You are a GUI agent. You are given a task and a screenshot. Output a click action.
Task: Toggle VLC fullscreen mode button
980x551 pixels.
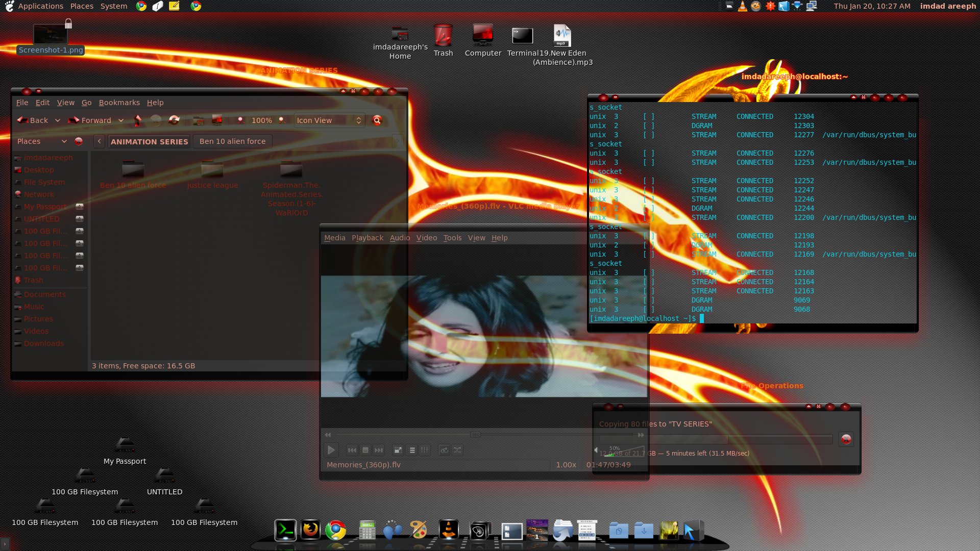(398, 450)
